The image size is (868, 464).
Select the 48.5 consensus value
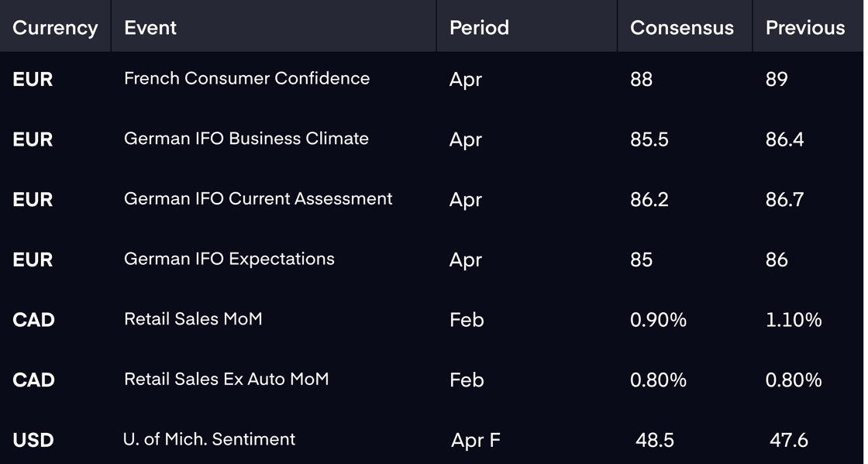tap(654, 440)
